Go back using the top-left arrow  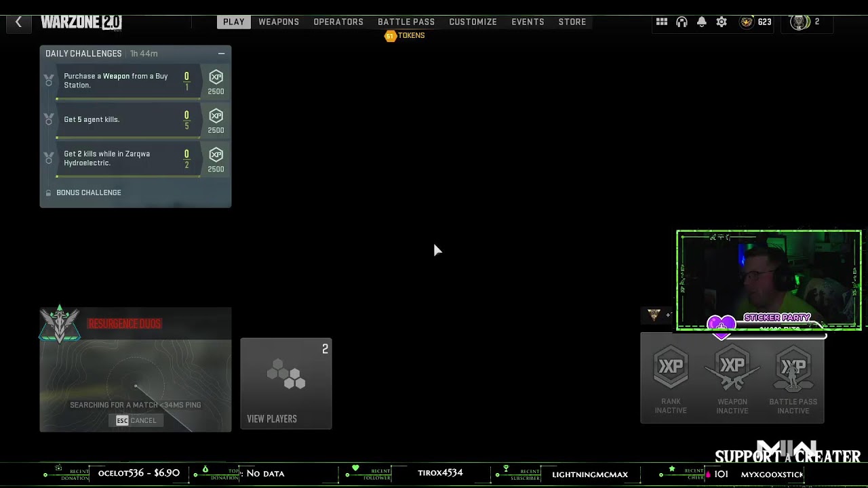click(x=18, y=22)
